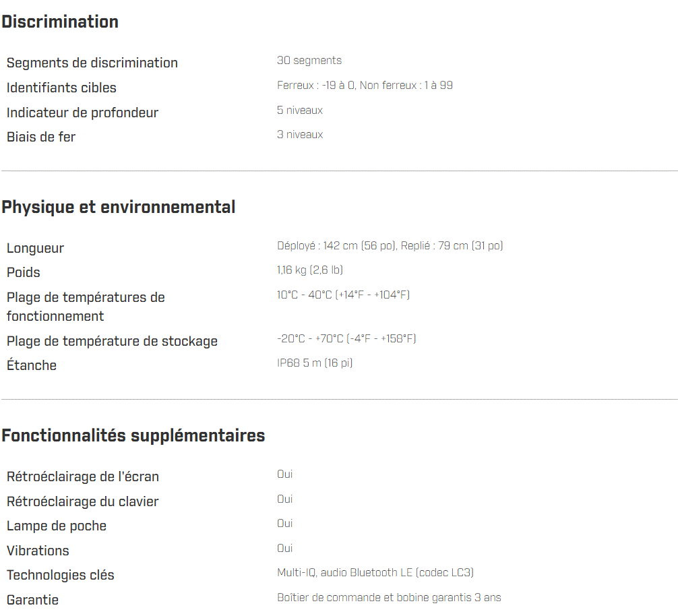The width and height of the screenshot is (678, 616).
Task: Select the 'Plage de températures de fonctionnement' label
Action: click(x=86, y=307)
